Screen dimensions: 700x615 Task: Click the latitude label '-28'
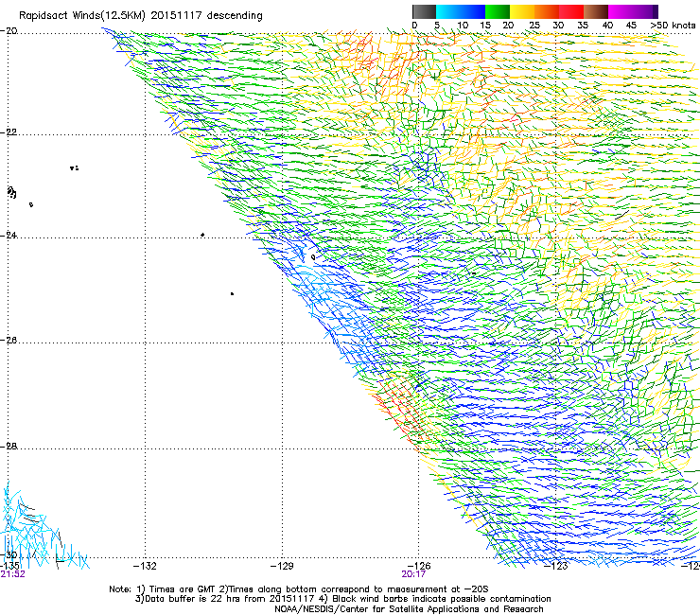[9, 447]
